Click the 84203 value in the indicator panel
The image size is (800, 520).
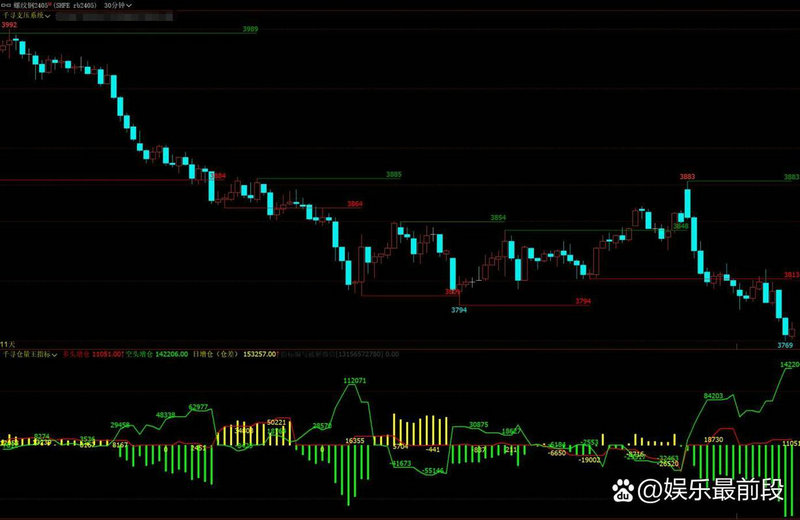(x=714, y=396)
